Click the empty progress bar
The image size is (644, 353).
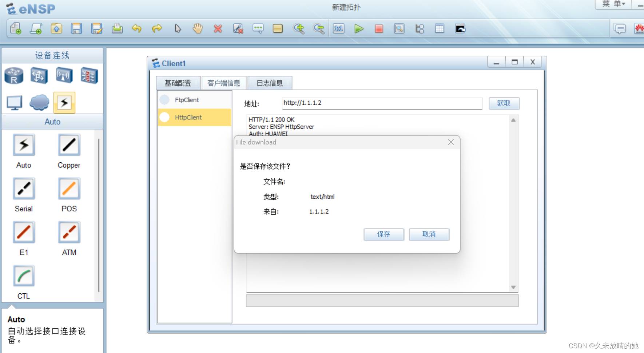coord(382,301)
